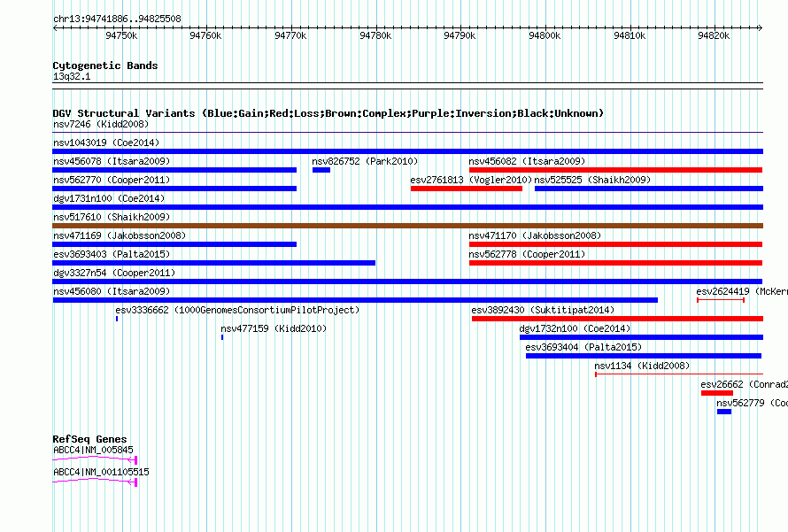Select the esv26662 red bar
This screenshot has height=532, width=788.
tap(717, 393)
